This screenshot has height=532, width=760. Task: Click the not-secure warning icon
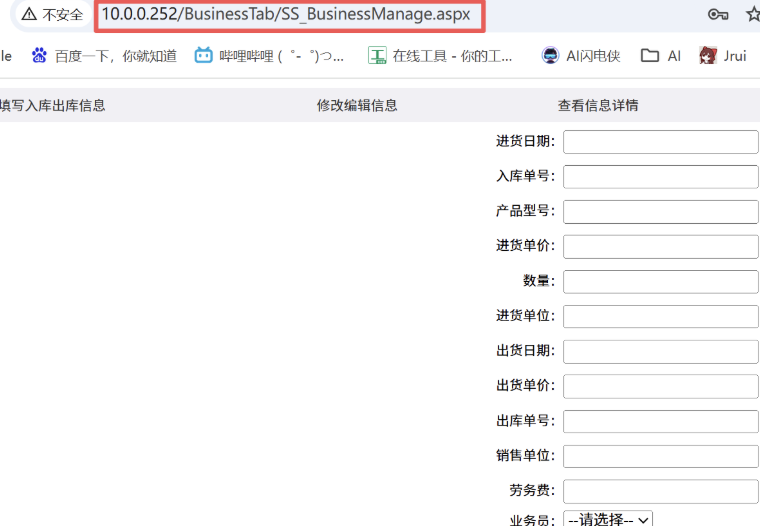[29, 15]
